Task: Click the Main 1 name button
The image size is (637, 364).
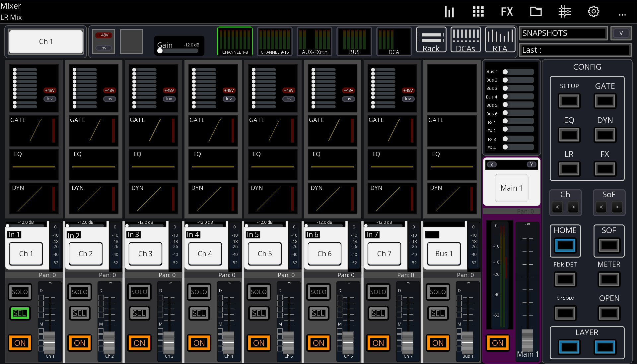Action: coord(512,188)
